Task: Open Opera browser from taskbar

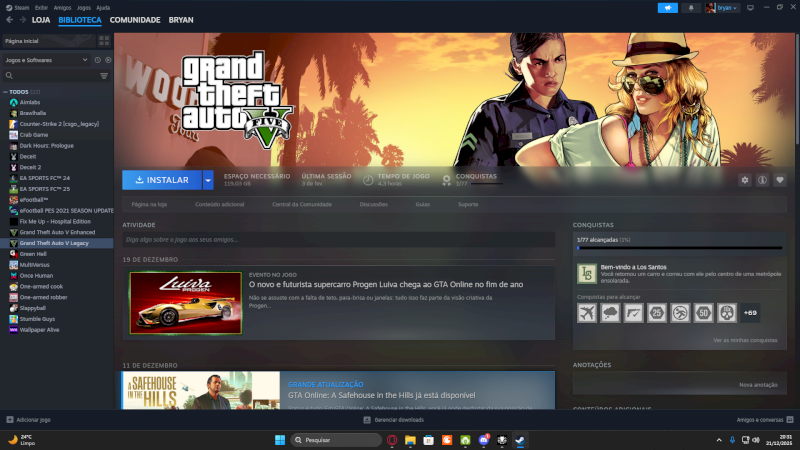Action: (x=392, y=440)
